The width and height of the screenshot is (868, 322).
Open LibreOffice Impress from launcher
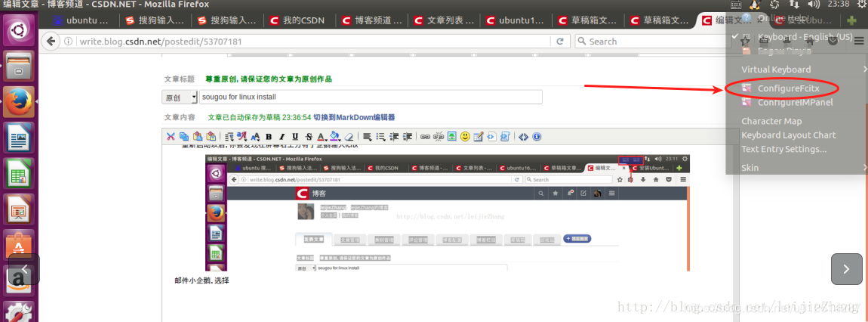click(x=19, y=210)
